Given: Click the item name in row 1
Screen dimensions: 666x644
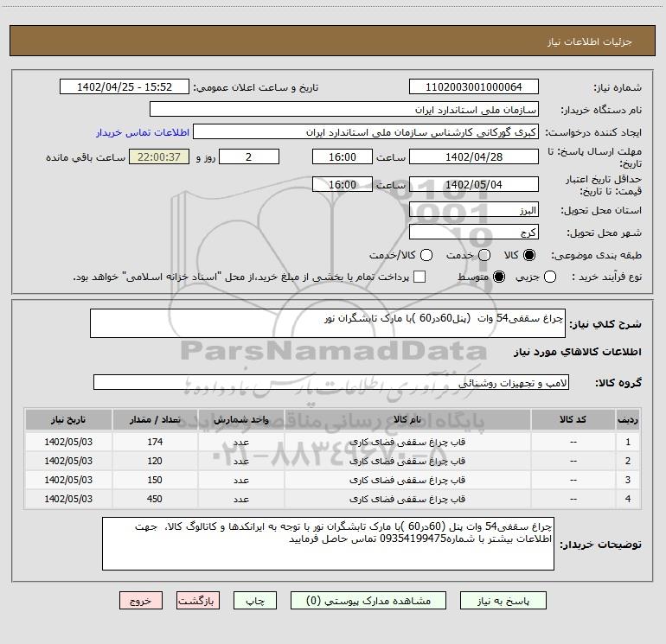Looking at the screenshot, I should (x=407, y=442).
